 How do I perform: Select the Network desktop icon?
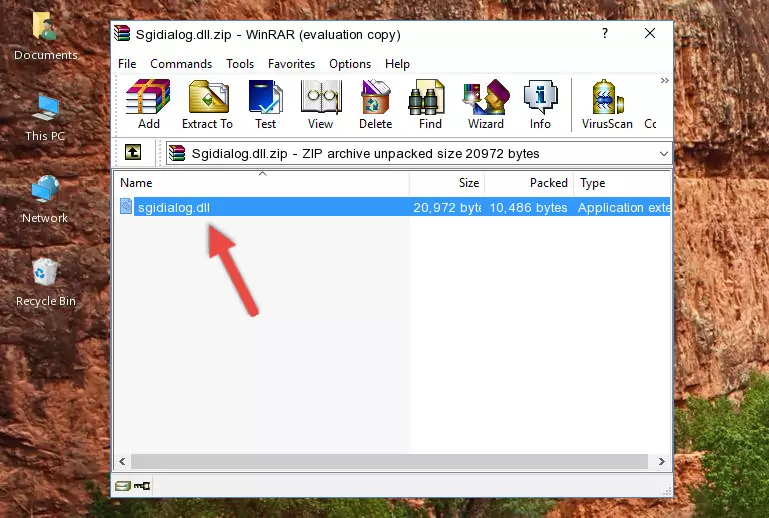click(x=45, y=200)
